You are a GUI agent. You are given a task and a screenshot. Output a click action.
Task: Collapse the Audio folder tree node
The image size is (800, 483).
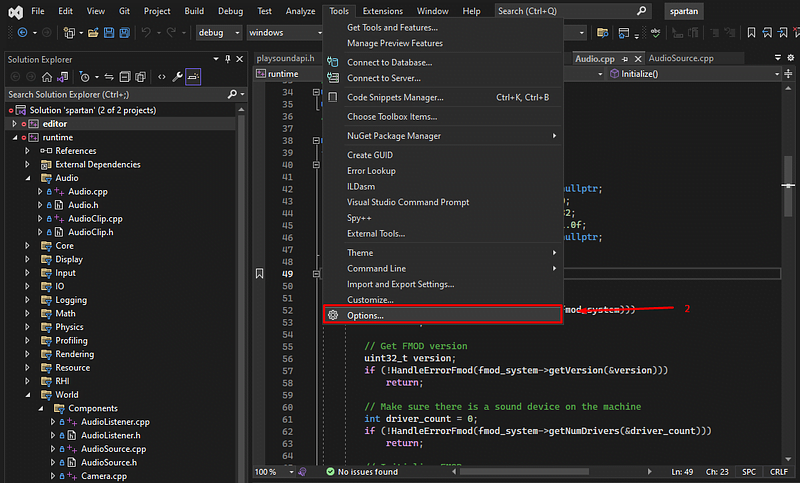pos(28,178)
